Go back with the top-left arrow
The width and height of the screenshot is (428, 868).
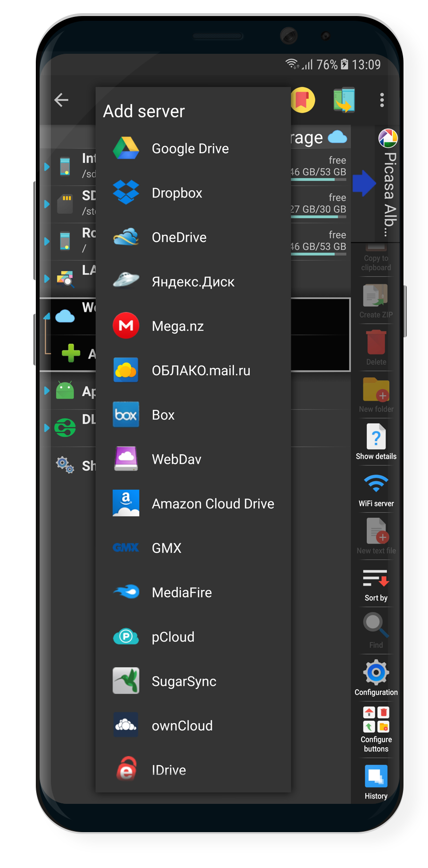point(61,100)
